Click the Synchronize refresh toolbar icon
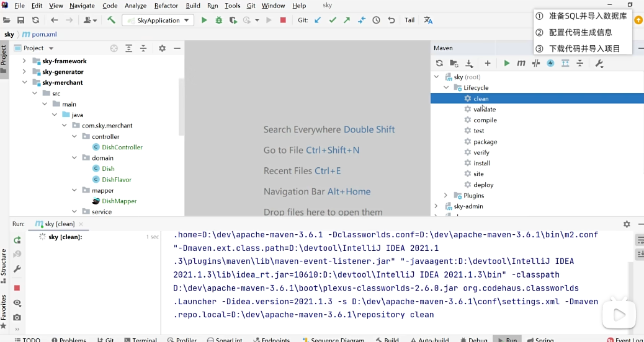 pos(36,20)
